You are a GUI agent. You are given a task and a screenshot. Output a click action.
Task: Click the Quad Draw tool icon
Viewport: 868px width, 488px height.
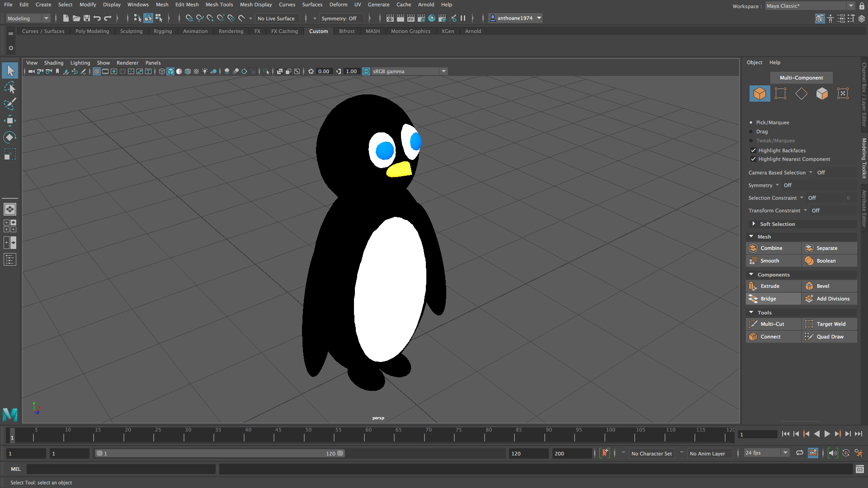[809, 337]
